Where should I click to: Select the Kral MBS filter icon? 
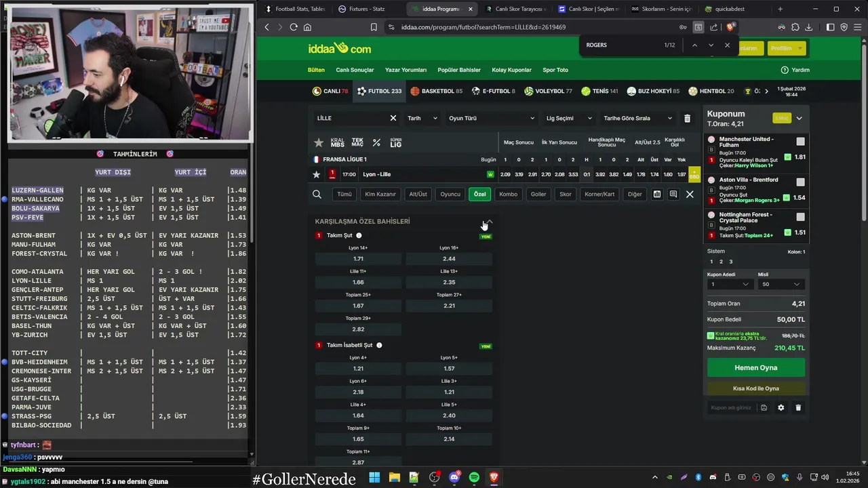click(337, 143)
